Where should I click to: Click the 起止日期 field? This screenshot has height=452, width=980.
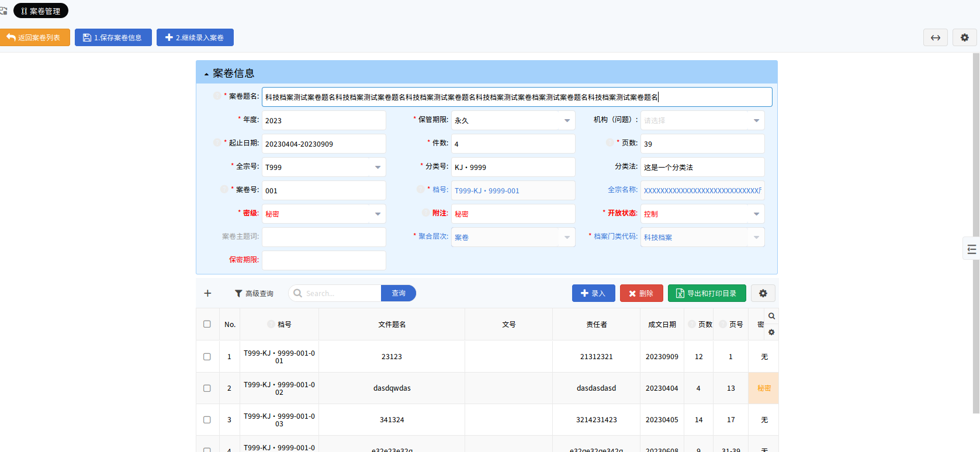pyautogui.click(x=324, y=144)
